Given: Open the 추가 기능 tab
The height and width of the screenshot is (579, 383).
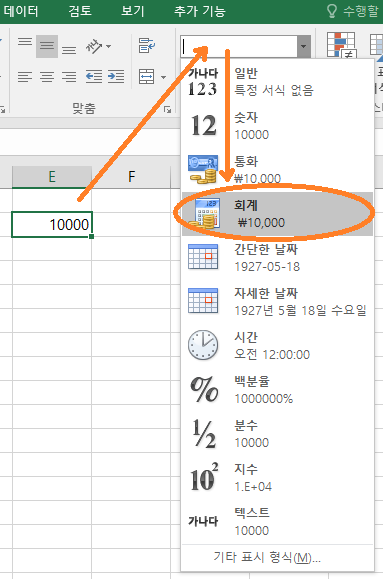Looking at the screenshot, I should coord(199,11).
